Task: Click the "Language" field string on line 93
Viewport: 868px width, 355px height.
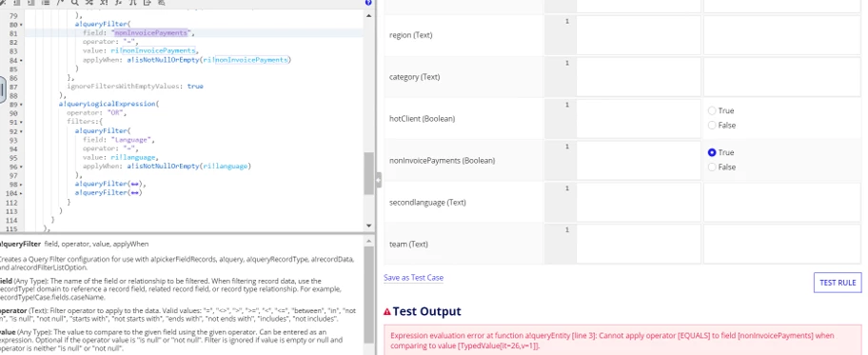Action: coord(131,140)
